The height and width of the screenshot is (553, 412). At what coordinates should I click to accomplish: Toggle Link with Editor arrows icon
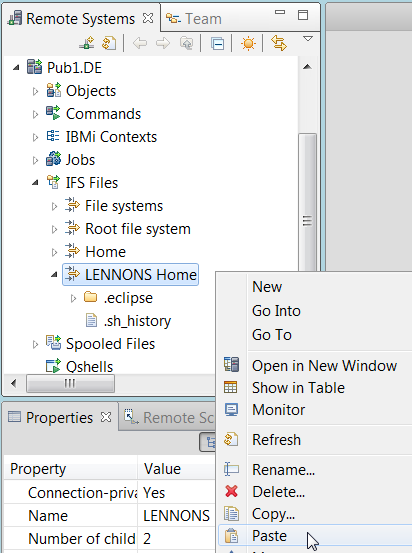coord(279,43)
